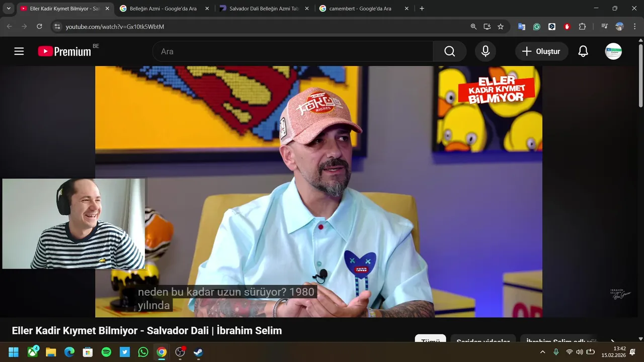Viewport: 644px width, 362px height.
Task: Open the Xbox app in taskbar
Action: pos(33,352)
